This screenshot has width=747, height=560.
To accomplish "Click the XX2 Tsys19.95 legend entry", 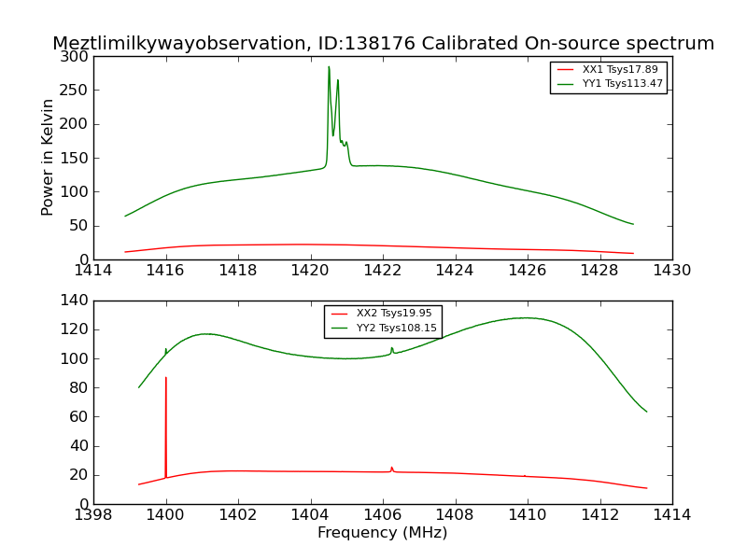I will [381, 314].
